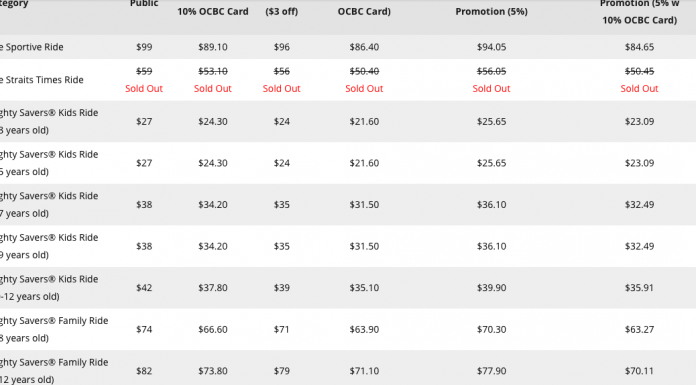
Task: Click the $74 Family Ride public price
Action: [144, 329]
